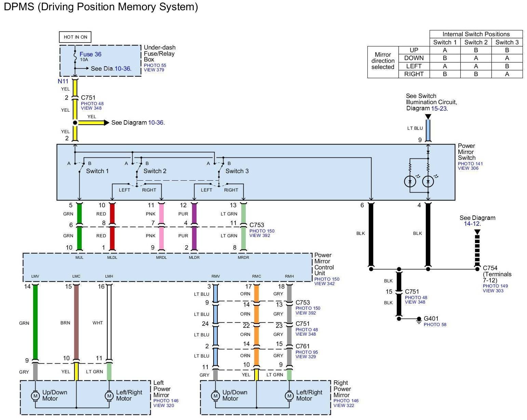Click the Switch 1 contact in Power Mirror Switch
Image resolution: width=527 pixels, height=420 pixels.
coord(81,167)
